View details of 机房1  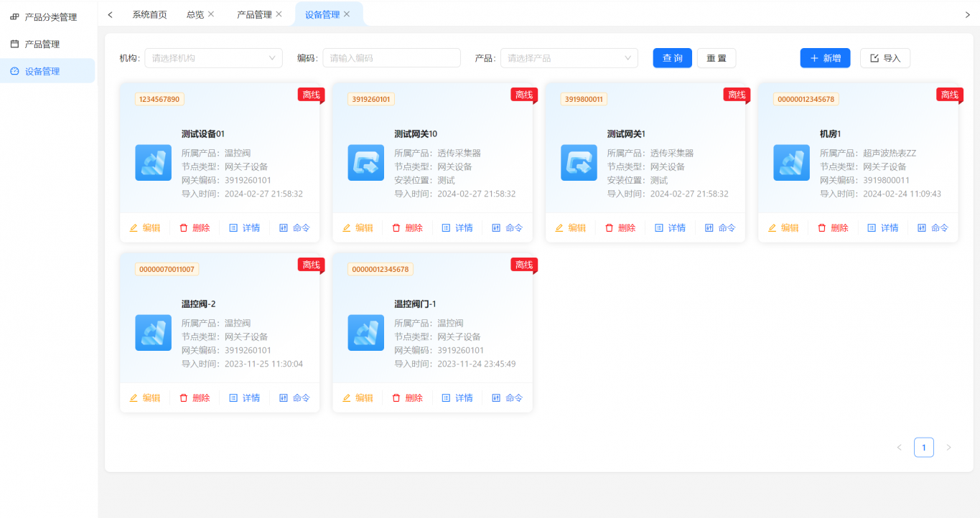click(x=883, y=228)
